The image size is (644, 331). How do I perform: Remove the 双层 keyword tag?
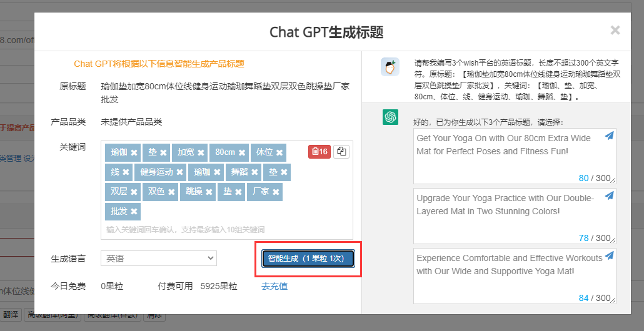(134, 192)
